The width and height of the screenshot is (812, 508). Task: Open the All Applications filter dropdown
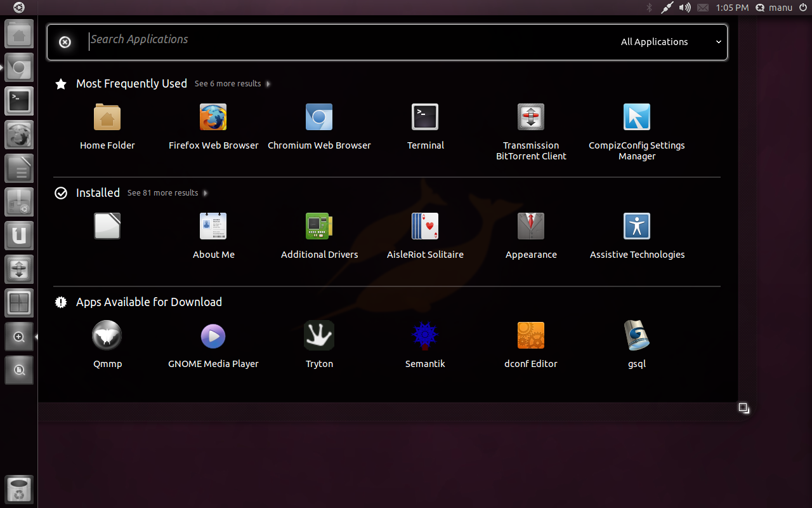[x=671, y=42]
